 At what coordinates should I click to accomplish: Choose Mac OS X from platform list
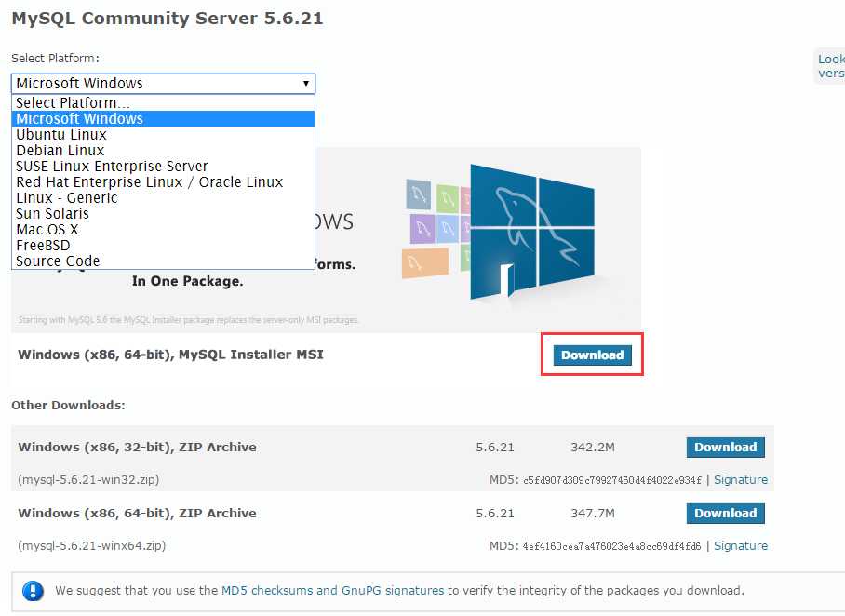pyautogui.click(x=163, y=230)
